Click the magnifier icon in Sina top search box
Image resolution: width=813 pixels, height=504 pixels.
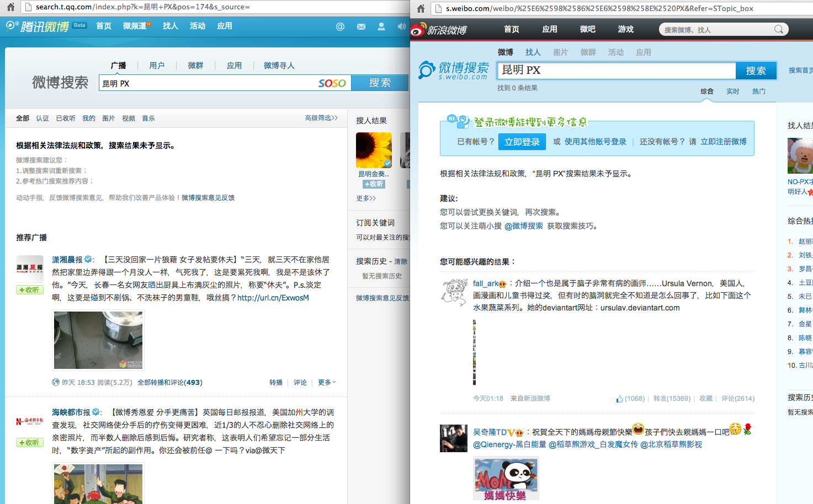[x=779, y=29]
